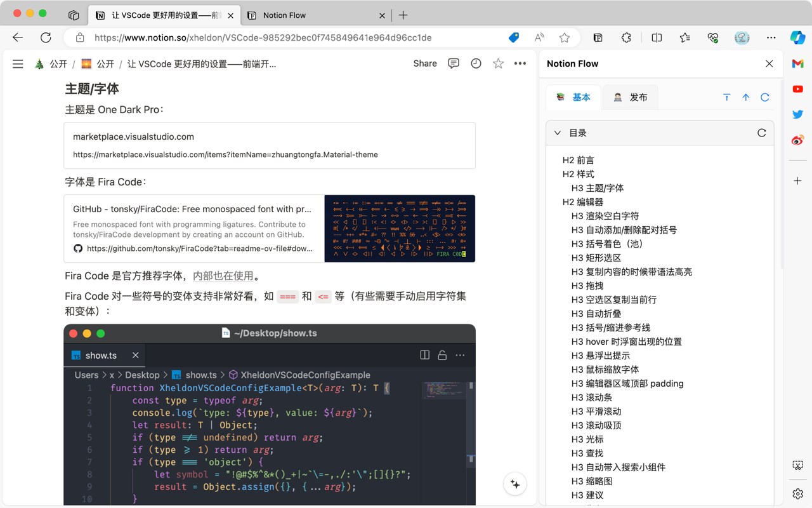This screenshot has width=812, height=508.
Task: Activate the read aloud icon in address bar
Action: [539, 37]
